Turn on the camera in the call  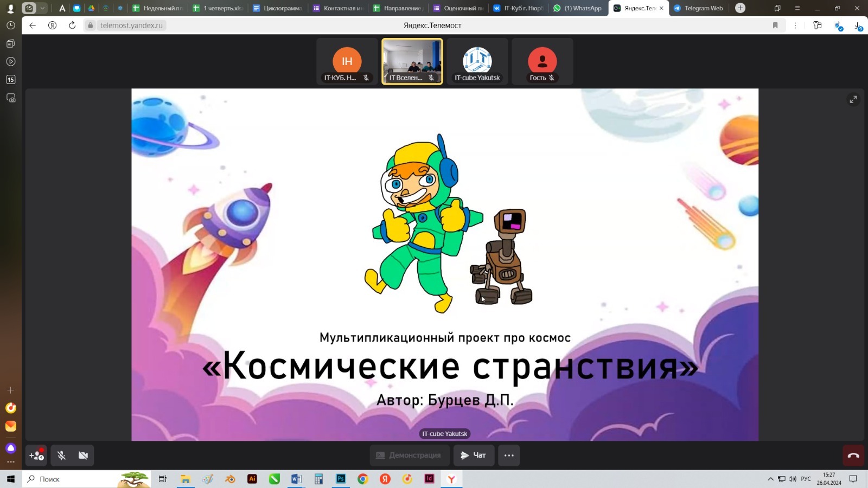[83, 455]
